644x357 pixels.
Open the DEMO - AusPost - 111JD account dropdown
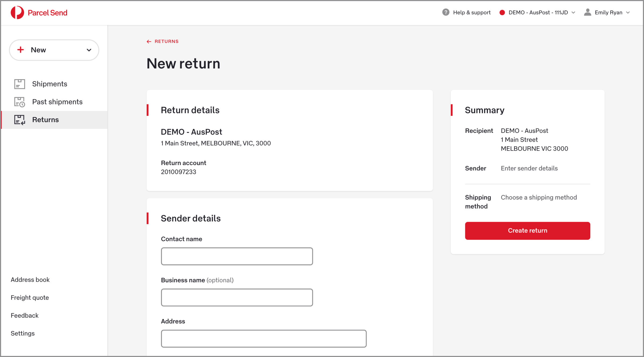[537, 13]
